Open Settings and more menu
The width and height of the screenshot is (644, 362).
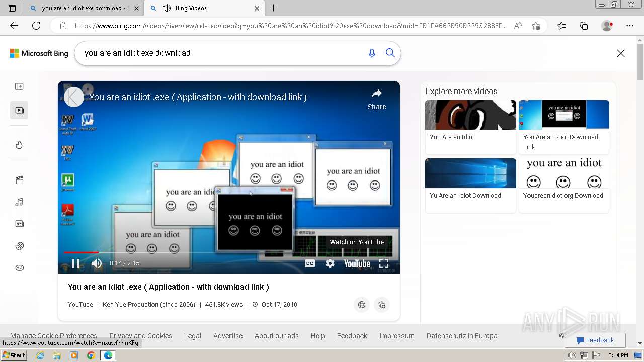click(x=630, y=26)
